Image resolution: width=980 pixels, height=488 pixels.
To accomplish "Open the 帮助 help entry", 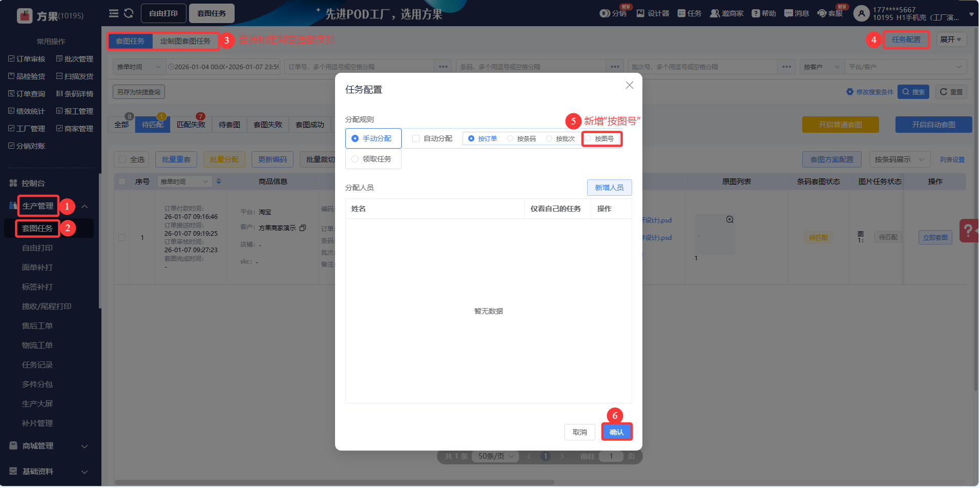I will point(764,13).
